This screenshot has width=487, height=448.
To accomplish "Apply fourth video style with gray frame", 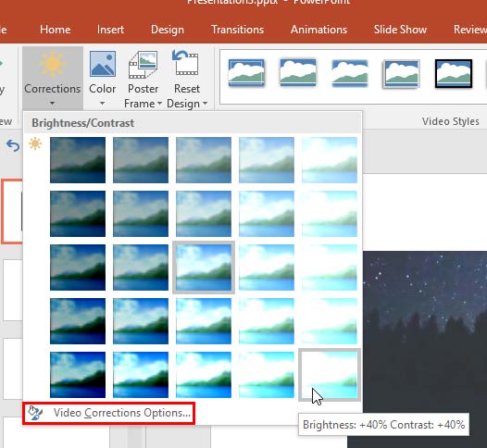I will 402,73.
